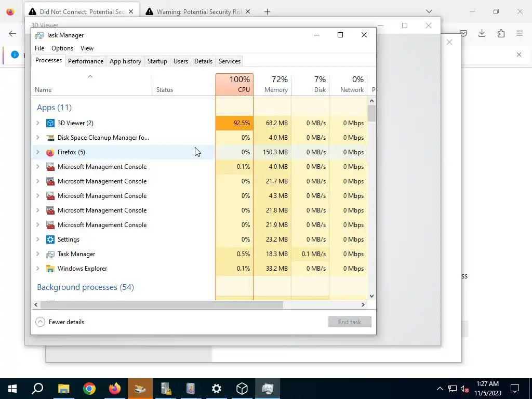Open File Explorer from the taskbar
Screen dimensions: 532x399
click(63, 389)
